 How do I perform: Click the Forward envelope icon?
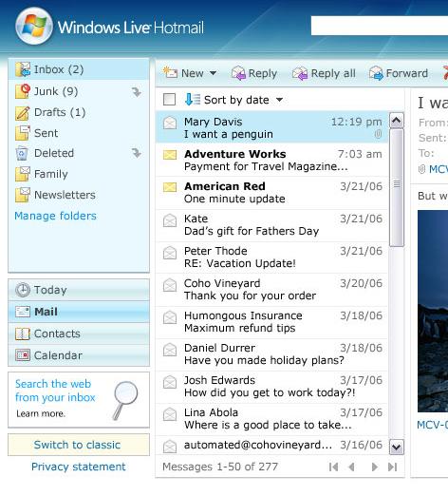pos(376,73)
